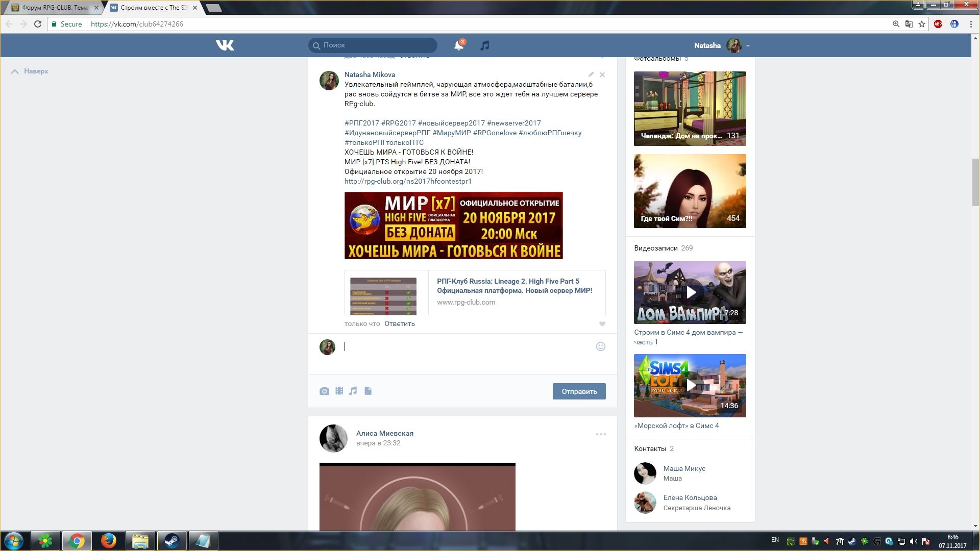Open Алиса Миевская's post image
This screenshot has height=551, width=980.
point(418,496)
